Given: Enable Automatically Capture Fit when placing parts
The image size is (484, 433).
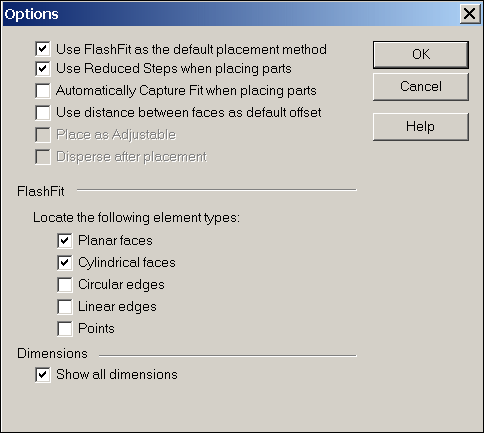Looking at the screenshot, I should coord(43,91).
